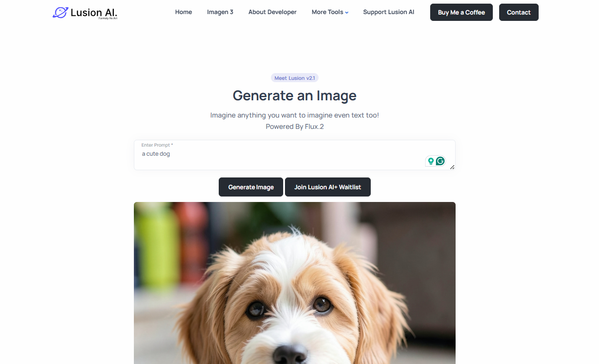Click the generated dog image
The height and width of the screenshot is (364, 599).
pyautogui.click(x=295, y=283)
